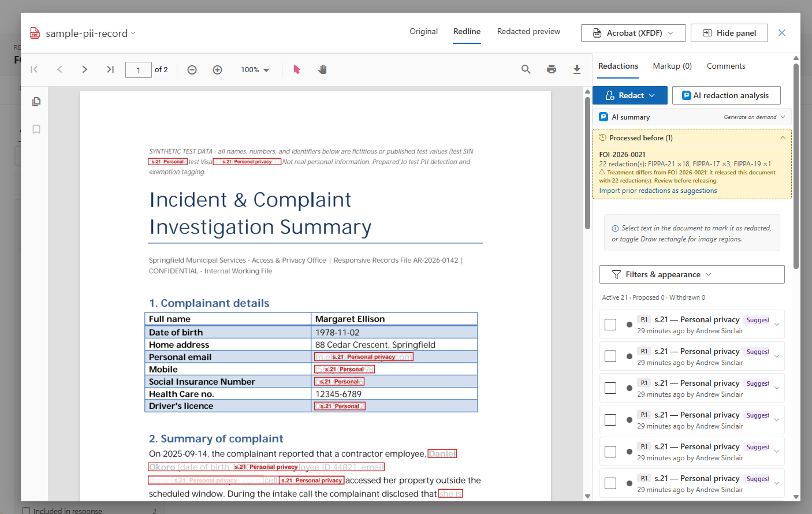Open the sample-pii-record file name dropdown
This screenshot has width=812, height=514.
pyautogui.click(x=133, y=33)
